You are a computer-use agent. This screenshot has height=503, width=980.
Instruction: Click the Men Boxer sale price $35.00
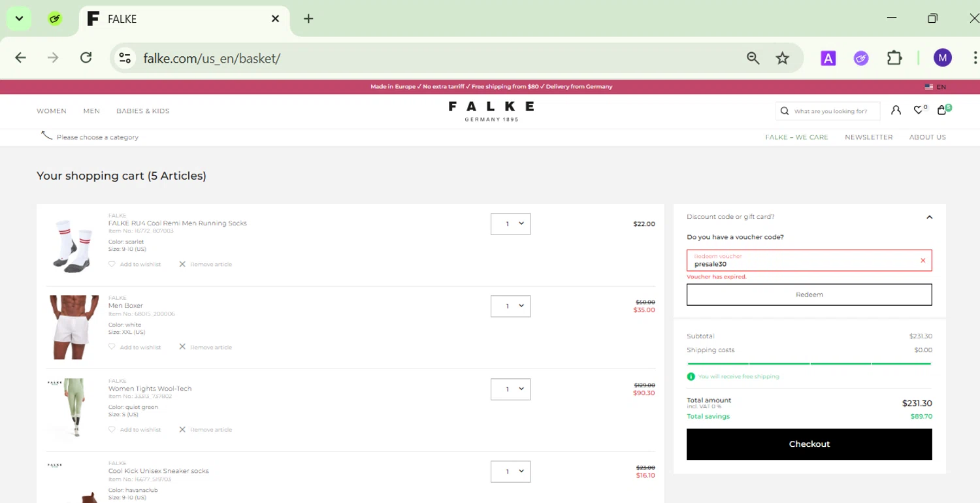tap(644, 310)
